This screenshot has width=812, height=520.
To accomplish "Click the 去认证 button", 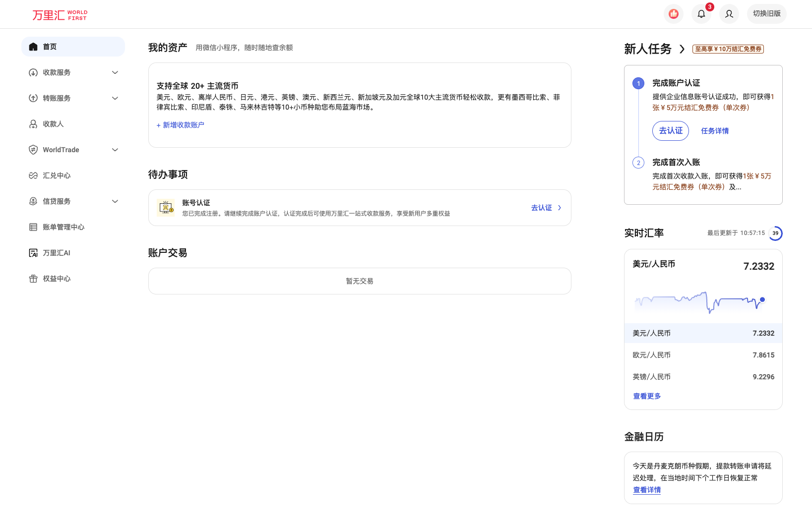I will point(670,131).
